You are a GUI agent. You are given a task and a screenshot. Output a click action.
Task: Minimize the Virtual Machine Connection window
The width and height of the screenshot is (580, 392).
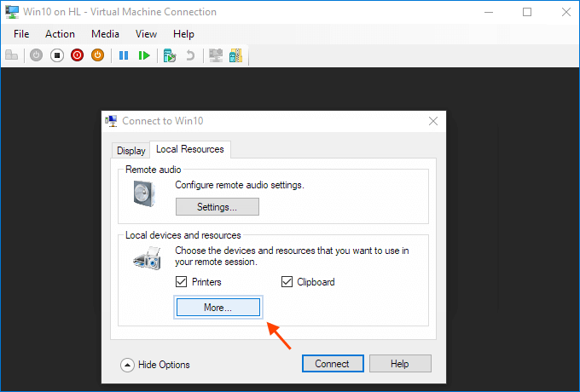(489, 12)
